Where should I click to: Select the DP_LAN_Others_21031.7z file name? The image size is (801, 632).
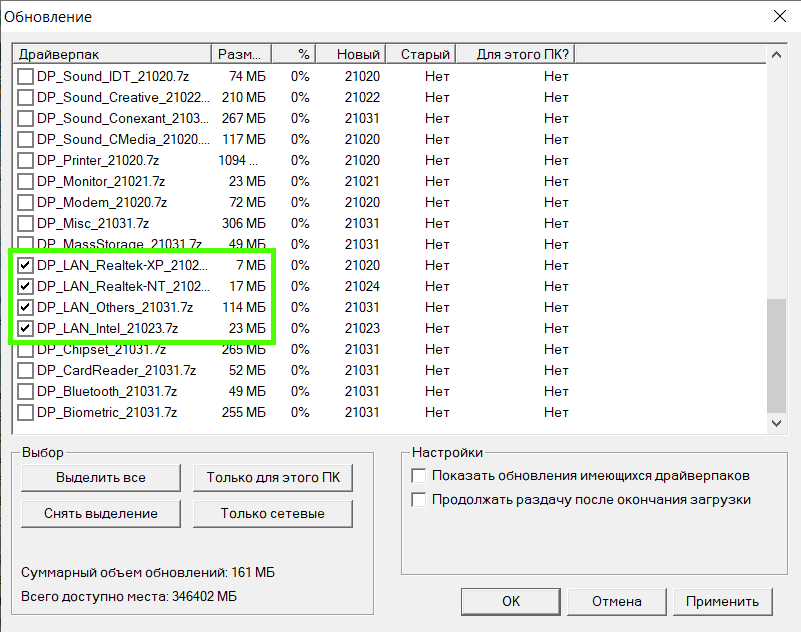click(x=115, y=307)
